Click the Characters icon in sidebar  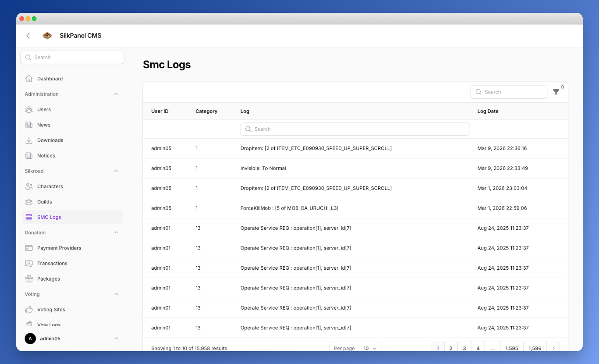pyautogui.click(x=29, y=187)
